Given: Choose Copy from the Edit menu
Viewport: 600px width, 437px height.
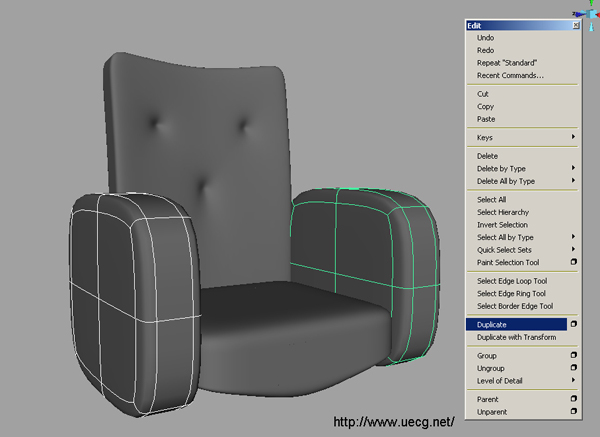Looking at the screenshot, I should click(x=485, y=106).
